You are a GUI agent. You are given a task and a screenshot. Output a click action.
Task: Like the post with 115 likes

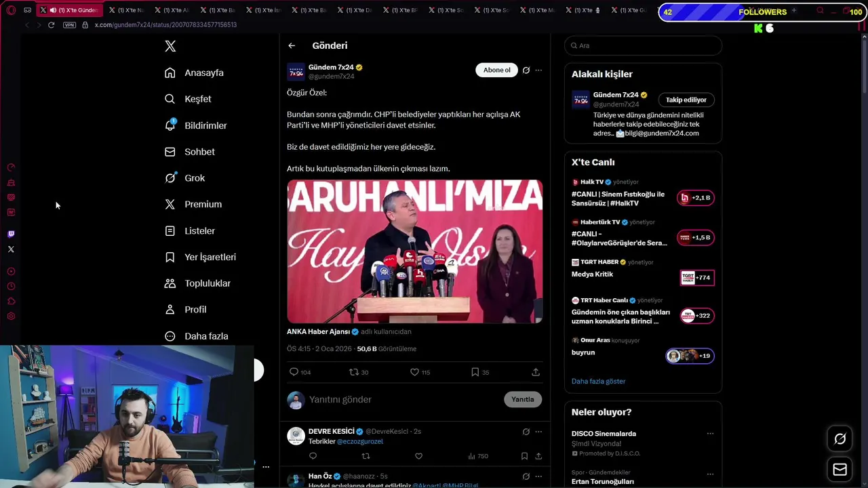pyautogui.click(x=420, y=372)
